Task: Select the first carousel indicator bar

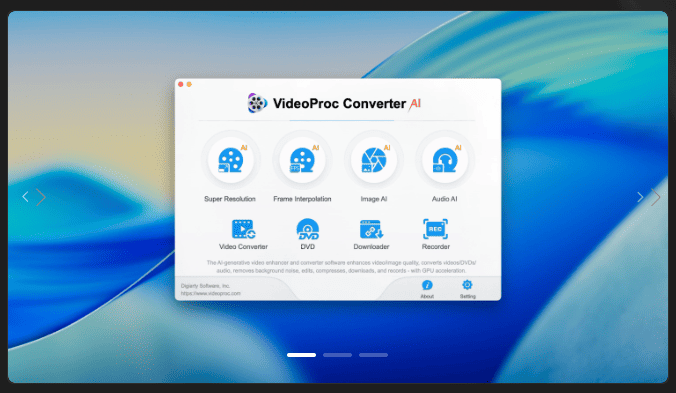Action: pos(301,355)
